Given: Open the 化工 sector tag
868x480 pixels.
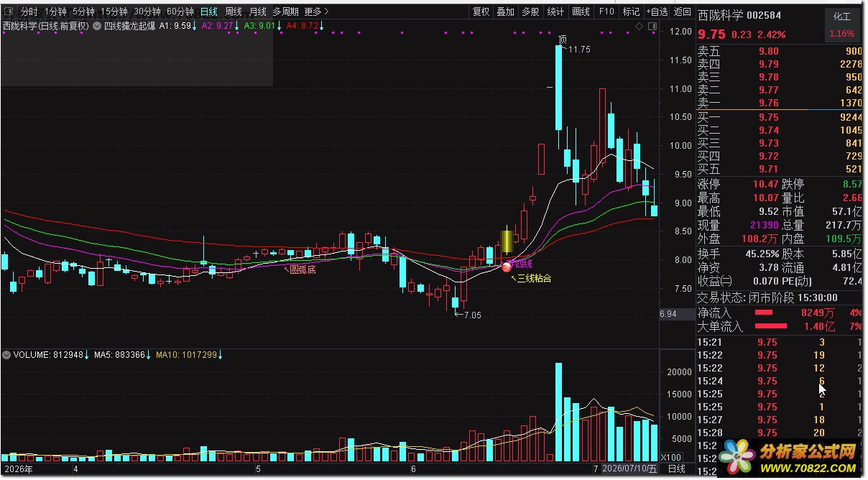Looking at the screenshot, I should coord(841,16).
